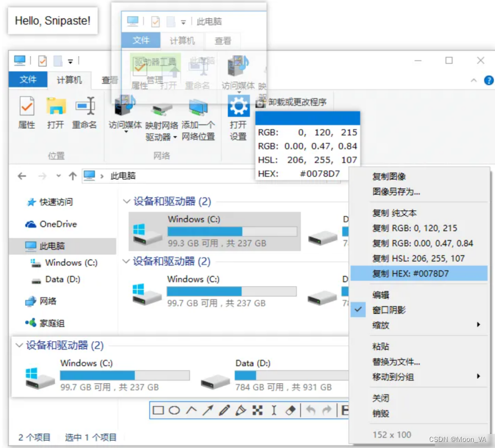The width and height of the screenshot is (495, 448).
Task: Collapse the second 设备和驱动器 (2) group
Action: coord(126,261)
